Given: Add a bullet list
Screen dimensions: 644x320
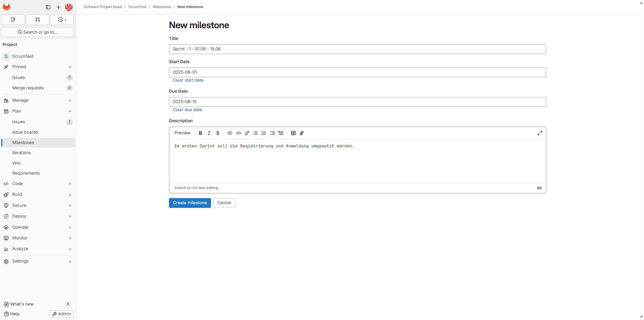Looking at the screenshot, I should tap(255, 133).
